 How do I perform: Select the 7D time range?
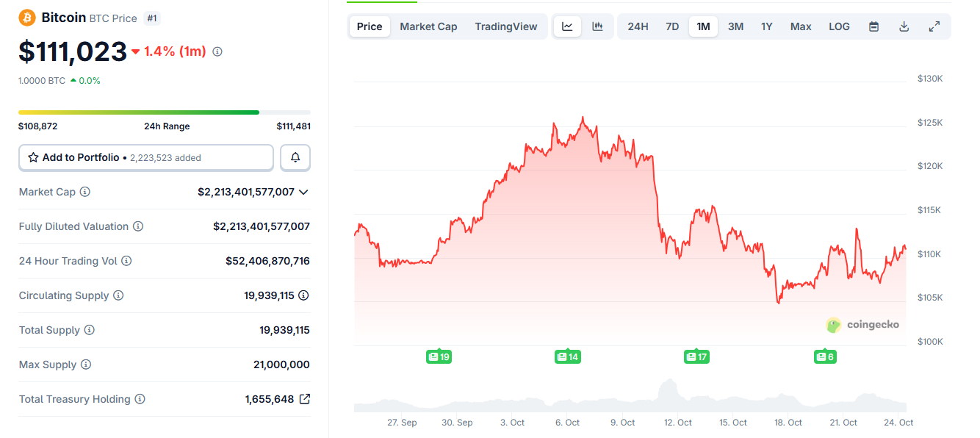pos(672,26)
